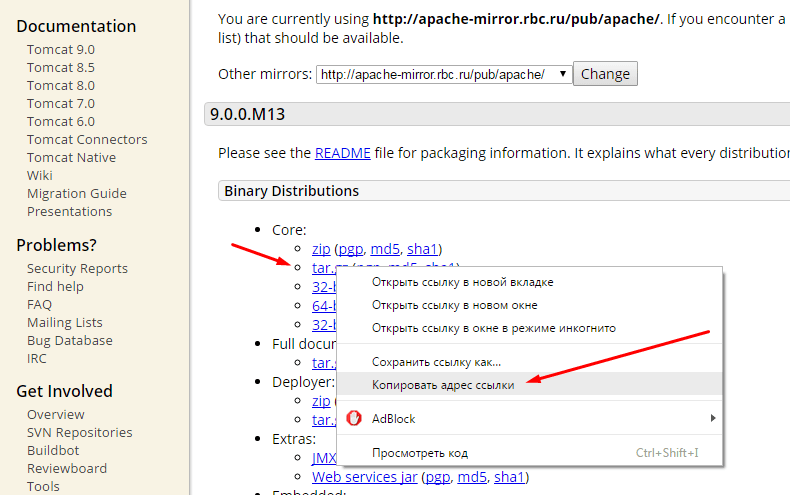Open the IRC sidebar link
This screenshot has width=790, height=495.
36,358
